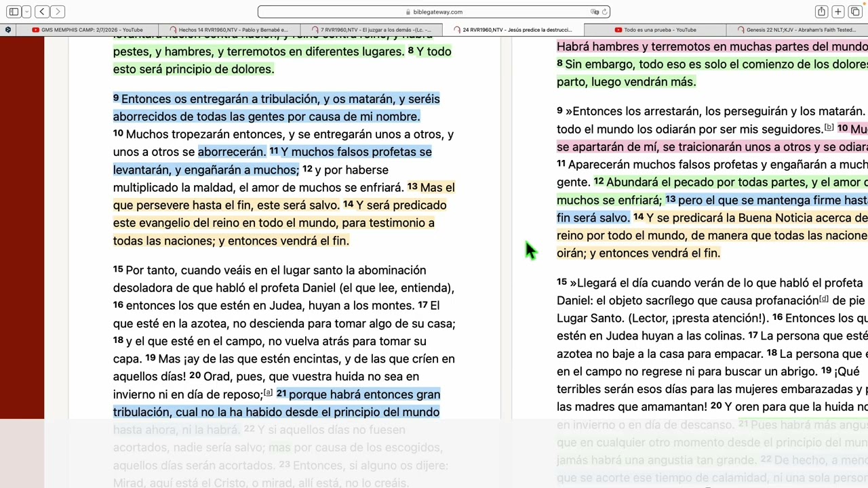868x488 pixels.
Task: Switch to Todo es una prueba YouTube tab
Action: [654, 30]
